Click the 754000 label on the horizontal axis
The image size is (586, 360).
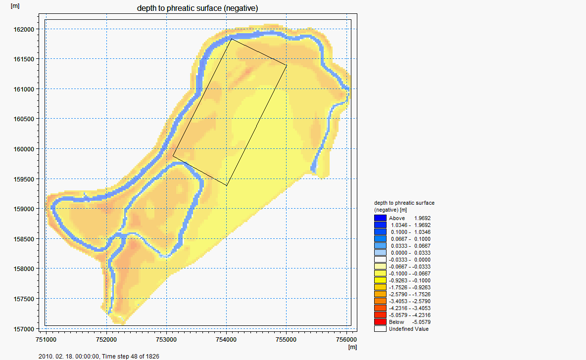point(226,339)
